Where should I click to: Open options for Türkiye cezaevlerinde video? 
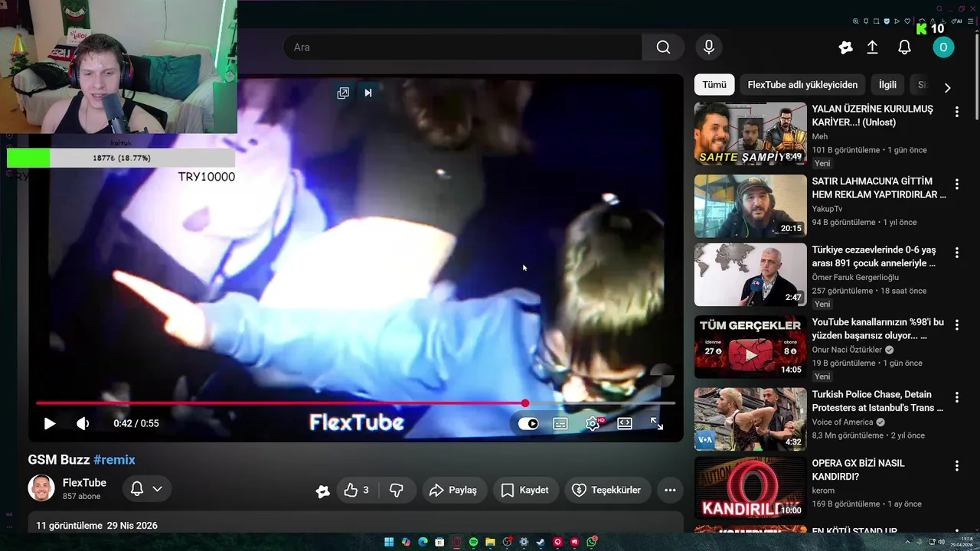956,253
